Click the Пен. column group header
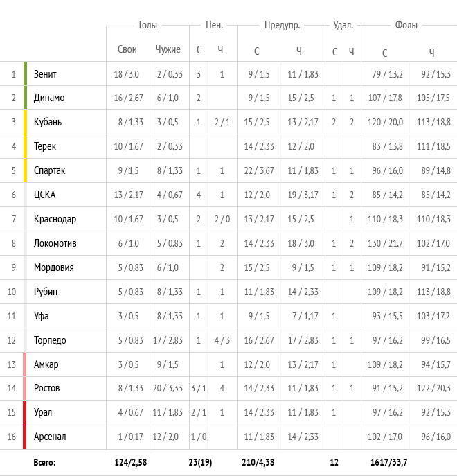Viewport: 457px width, 476px height. coord(214,25)
